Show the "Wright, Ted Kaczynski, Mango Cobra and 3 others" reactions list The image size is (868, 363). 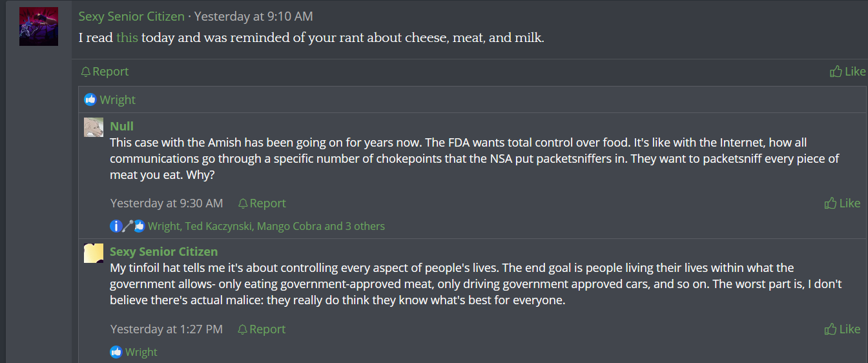(266, 226)
